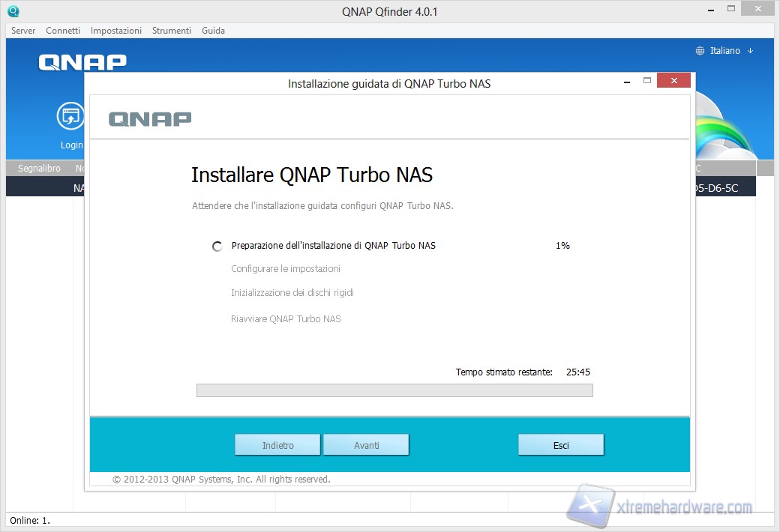Minimize the Installazione guidata dialog
780x532 pixels.
click(628, 80)
